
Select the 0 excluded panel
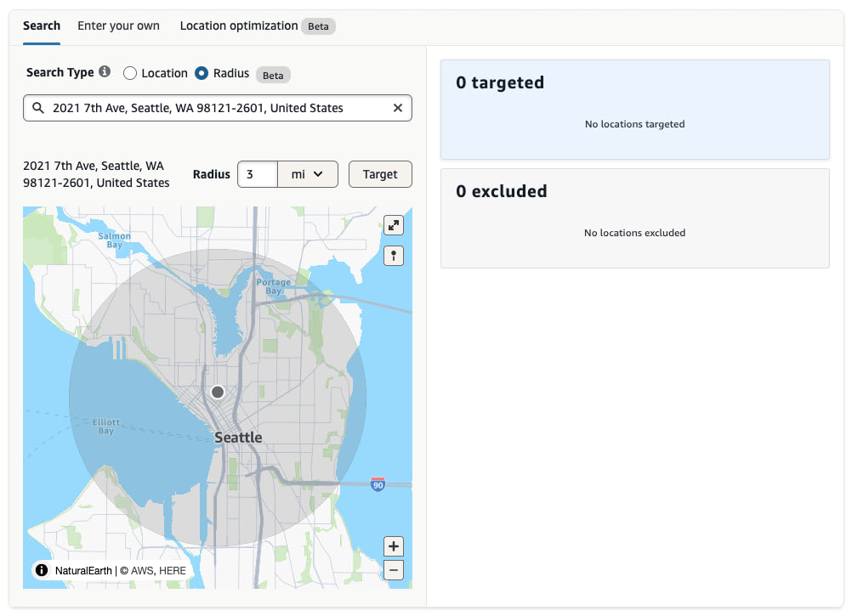(634, 218)
